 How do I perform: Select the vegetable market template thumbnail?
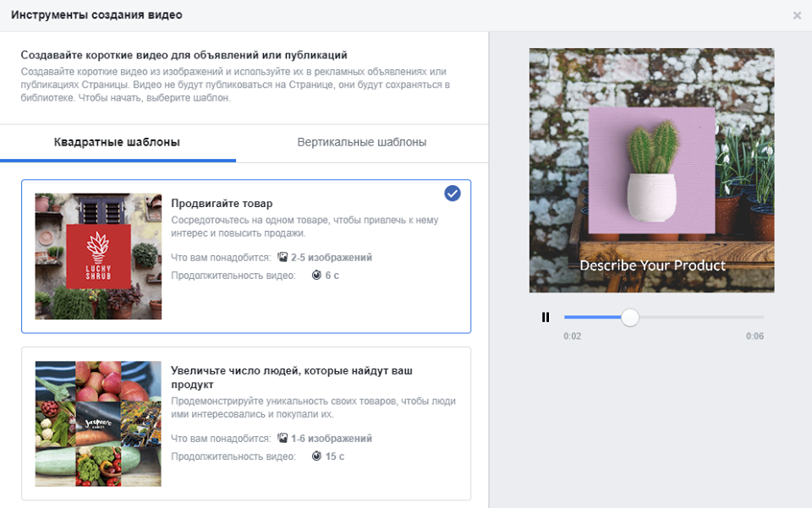coord(98,423)
